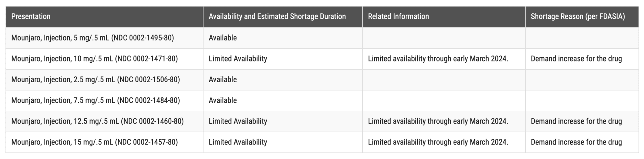
Task: Click the 12.5 mg related information text
Action: pos(438,121)
